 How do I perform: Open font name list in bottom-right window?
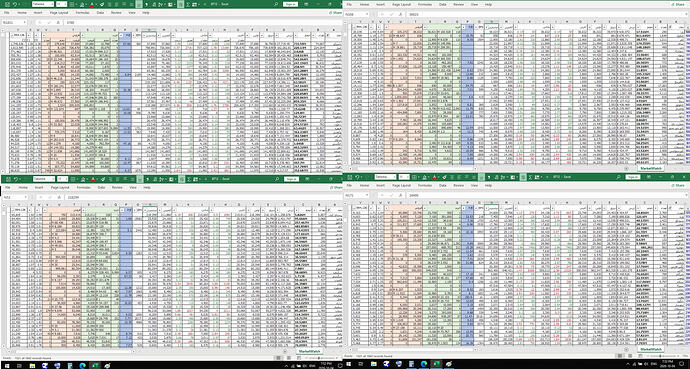[394, 177]
